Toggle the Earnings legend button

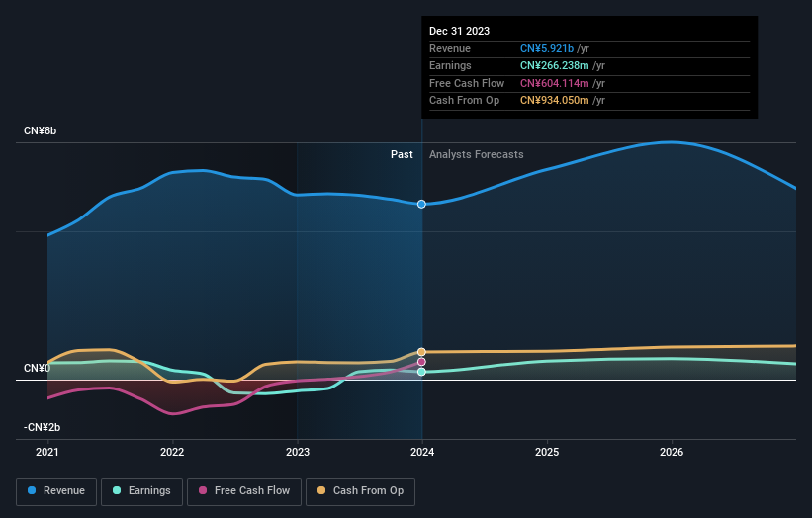(x=141, y=491)
